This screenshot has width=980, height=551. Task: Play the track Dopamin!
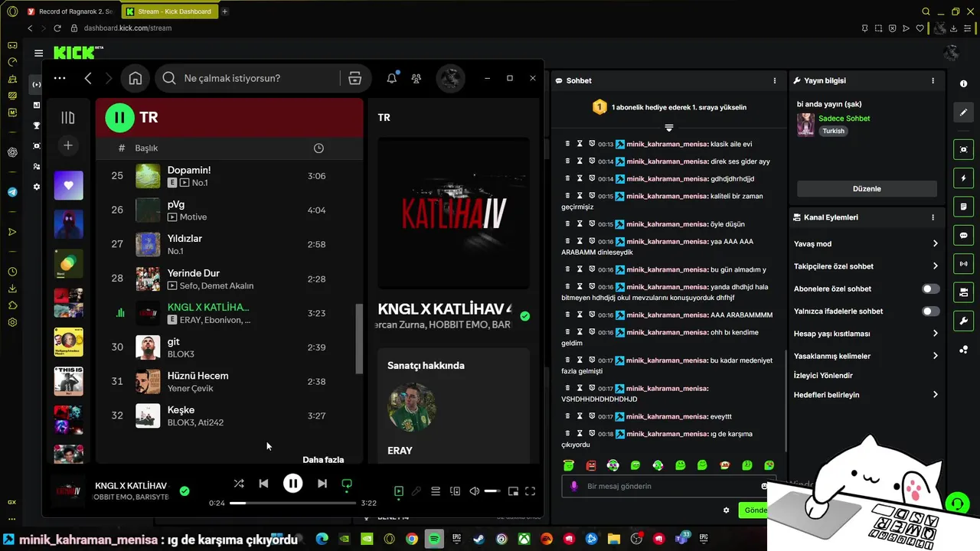click(230, 176)
